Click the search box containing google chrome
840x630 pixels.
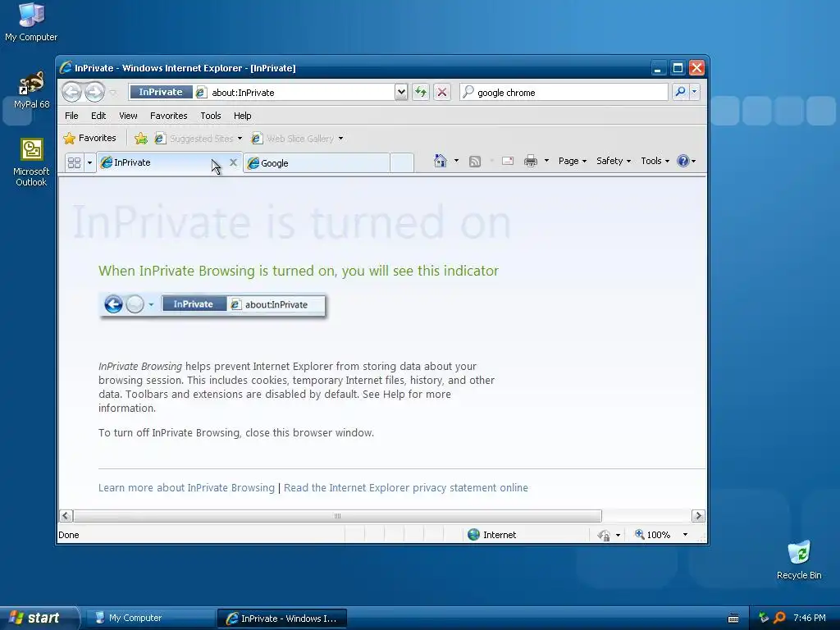[564, 92]
